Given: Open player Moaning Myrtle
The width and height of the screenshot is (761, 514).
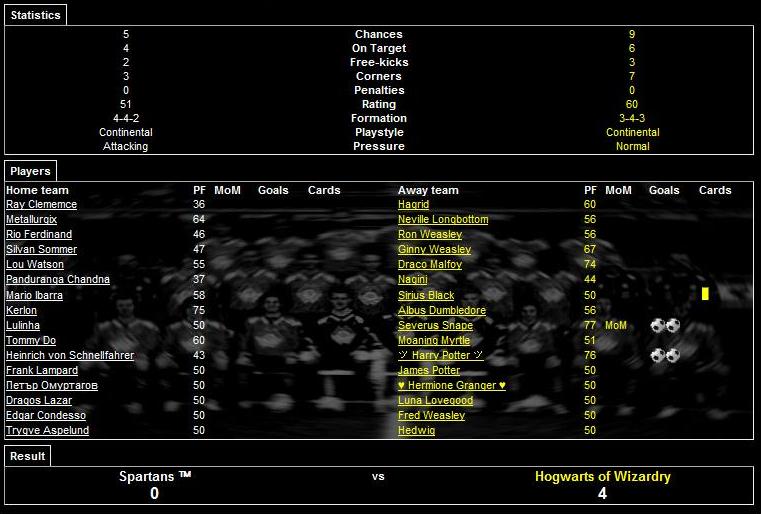Looking at the screenshot, I should (434, 340).
